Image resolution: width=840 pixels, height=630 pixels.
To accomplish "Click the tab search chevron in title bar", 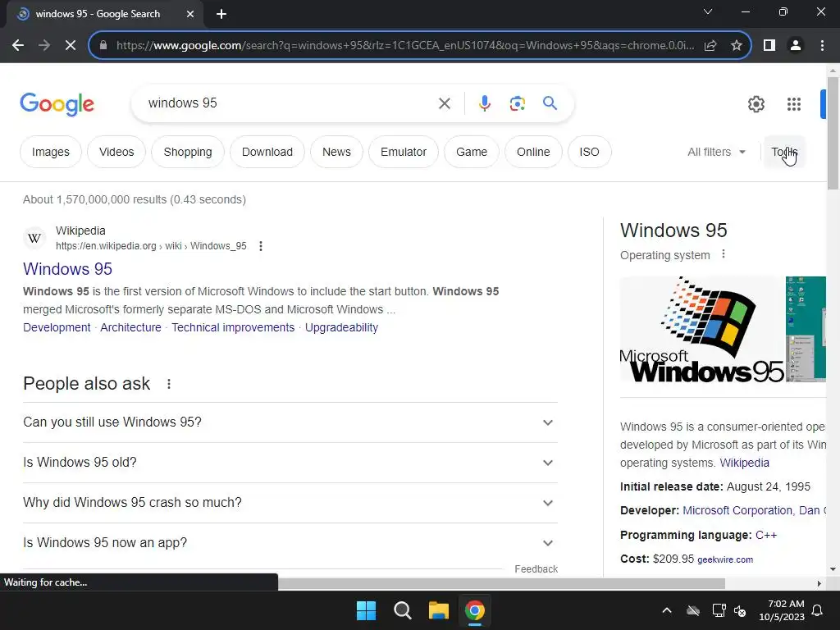I will pyautogui.click(x=708, y=11).
